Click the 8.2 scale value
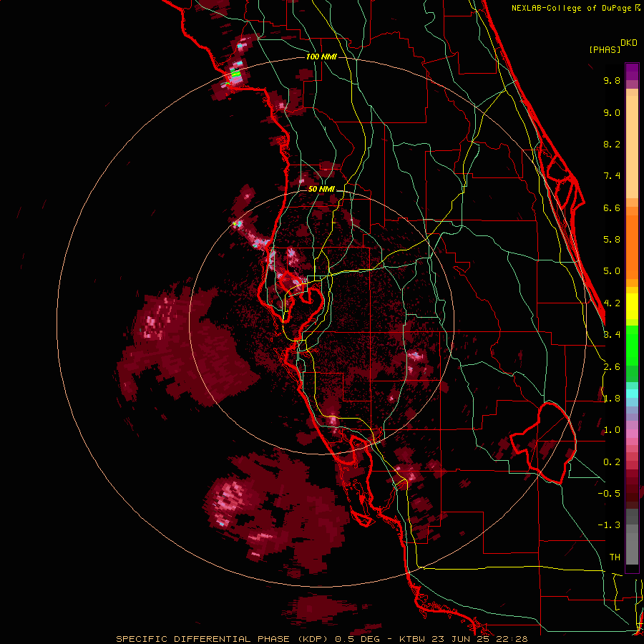This screenshot has width=644, height=644. click(612, 144)
